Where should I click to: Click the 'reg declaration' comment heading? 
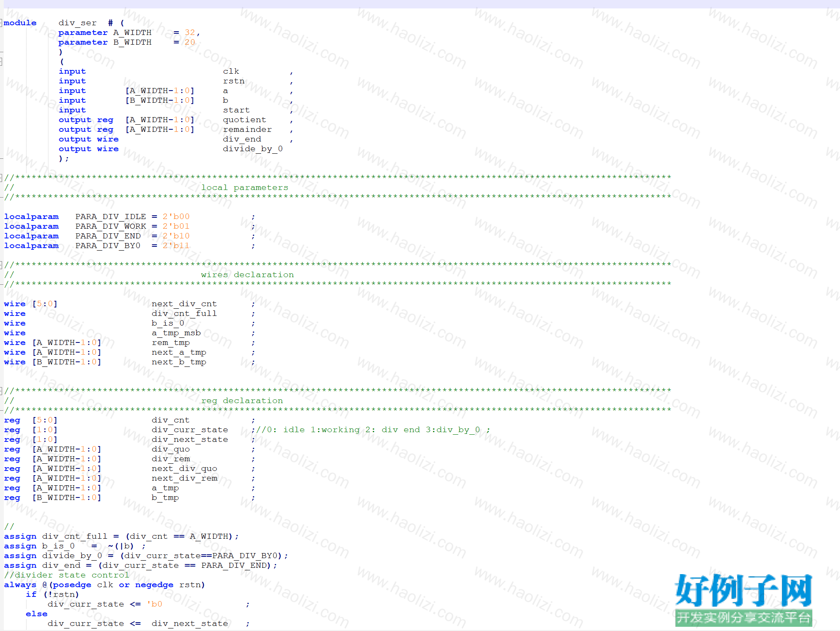pos(242,401)
